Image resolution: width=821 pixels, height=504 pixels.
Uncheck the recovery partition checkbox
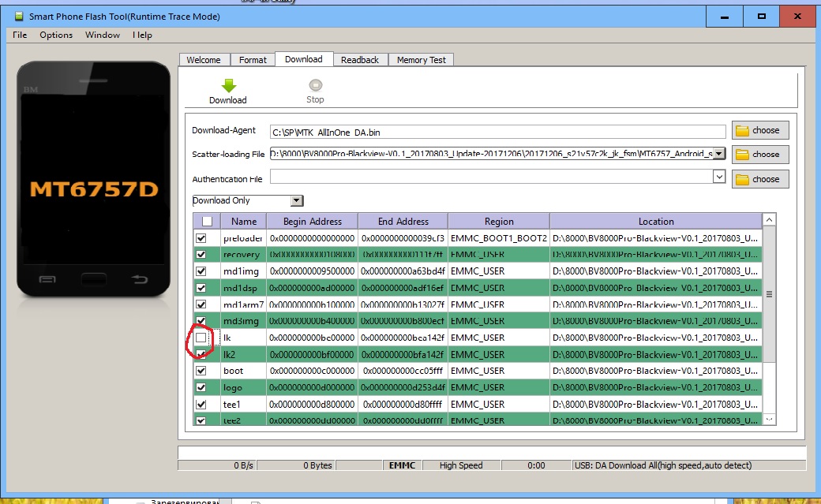point(201,254)
